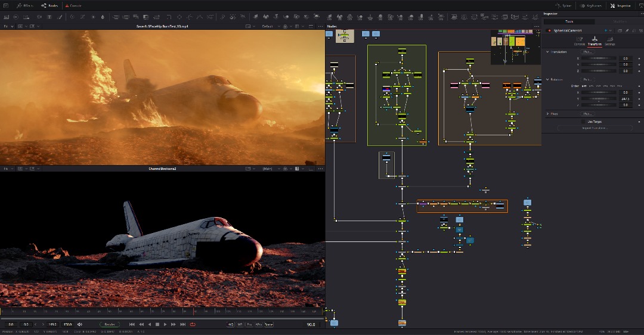Add a Rectangle mask from toolbar
644x335 pixels.
(x=169, y=17)
